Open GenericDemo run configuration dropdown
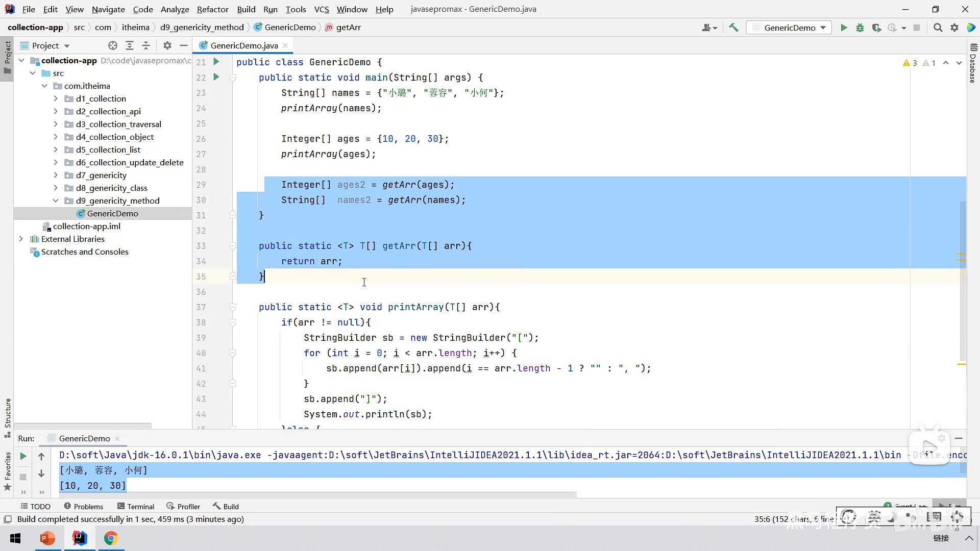 tap(789, 28)
